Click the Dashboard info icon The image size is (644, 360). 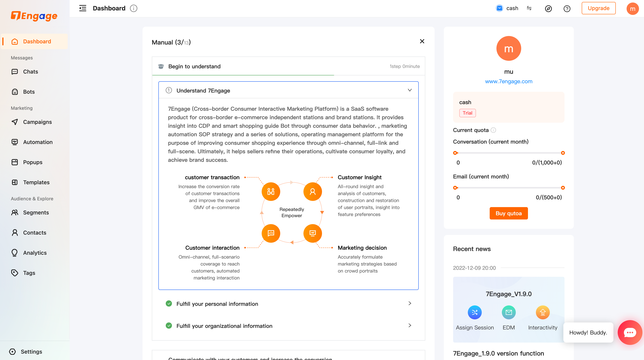click(x=133, y=8)
